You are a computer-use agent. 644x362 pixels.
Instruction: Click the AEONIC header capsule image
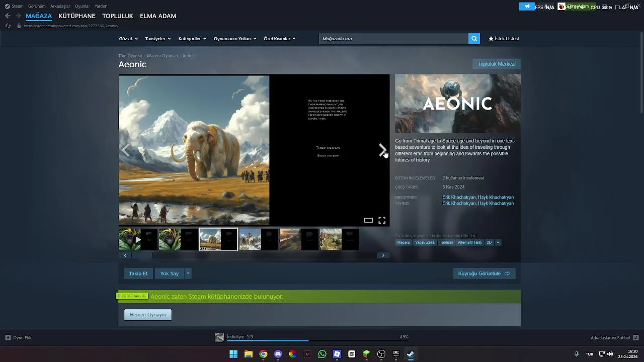coord(458,104)
